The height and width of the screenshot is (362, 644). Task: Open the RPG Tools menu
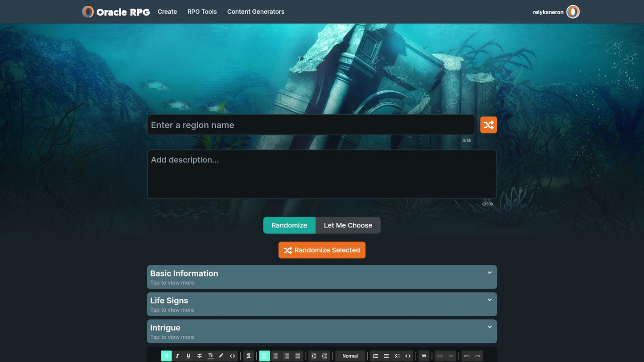coord(202,12)
